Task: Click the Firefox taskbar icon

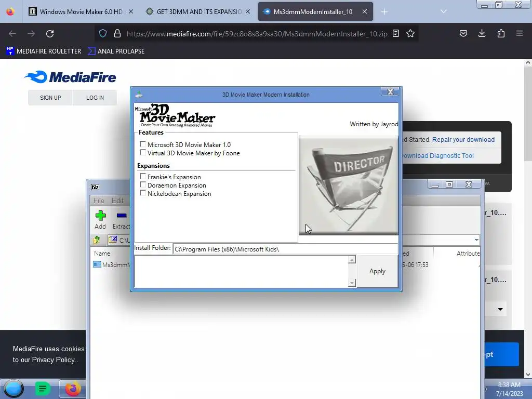Action: tap(73, 389)
